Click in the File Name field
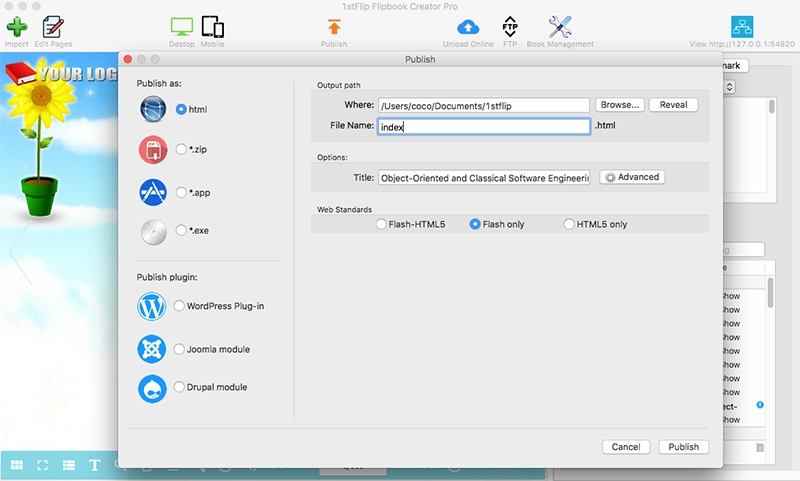Screen dimensions: 800x481 (484, 126)
